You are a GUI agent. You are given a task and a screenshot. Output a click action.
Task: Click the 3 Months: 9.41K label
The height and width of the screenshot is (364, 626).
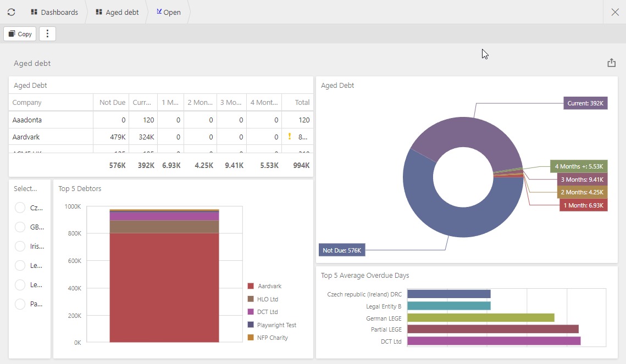coord(582,180)
